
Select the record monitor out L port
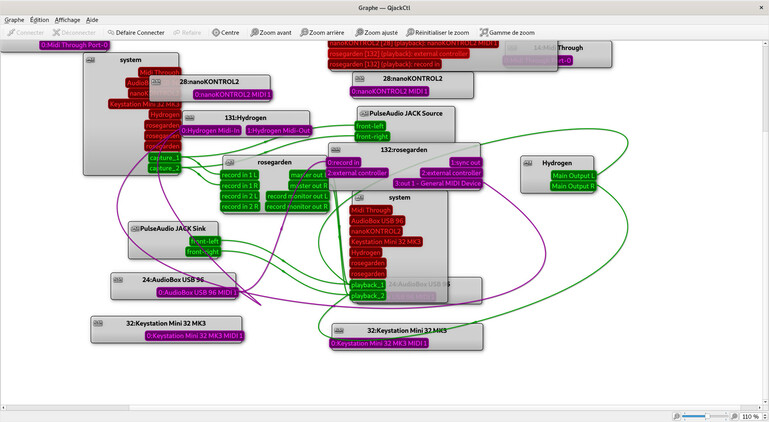click(x=297, y=196)
